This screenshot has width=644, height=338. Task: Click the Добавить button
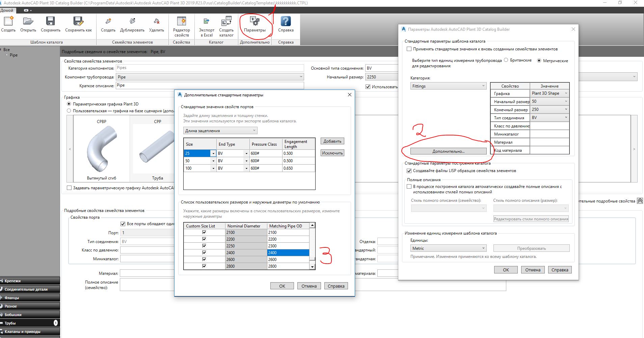(332, 141)
